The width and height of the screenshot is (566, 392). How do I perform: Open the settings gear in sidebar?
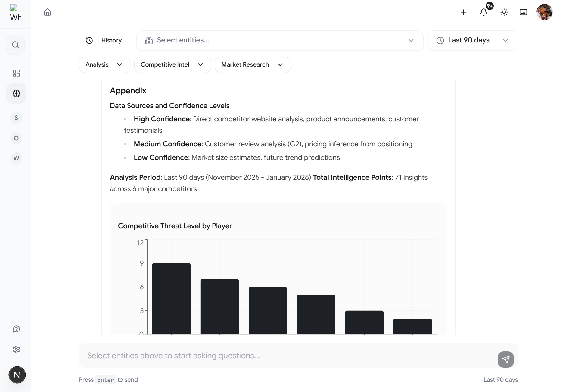point(16,349)
